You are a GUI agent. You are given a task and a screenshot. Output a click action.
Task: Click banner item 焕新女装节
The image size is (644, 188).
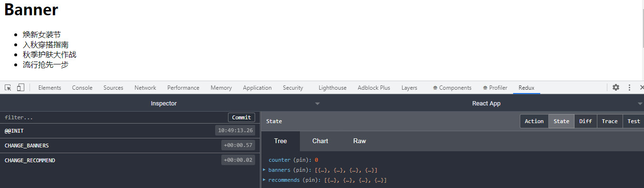point(41,34)
